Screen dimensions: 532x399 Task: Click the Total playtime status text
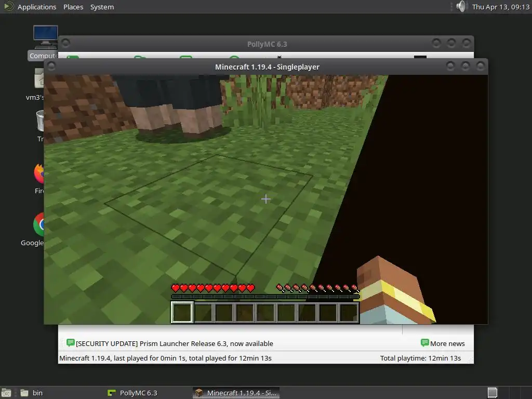(420, 358)
